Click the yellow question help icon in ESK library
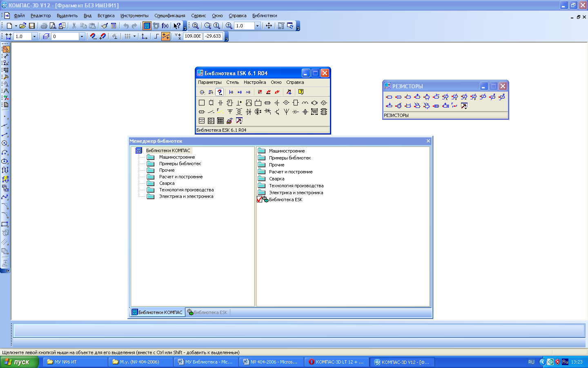 pos(301,92)
